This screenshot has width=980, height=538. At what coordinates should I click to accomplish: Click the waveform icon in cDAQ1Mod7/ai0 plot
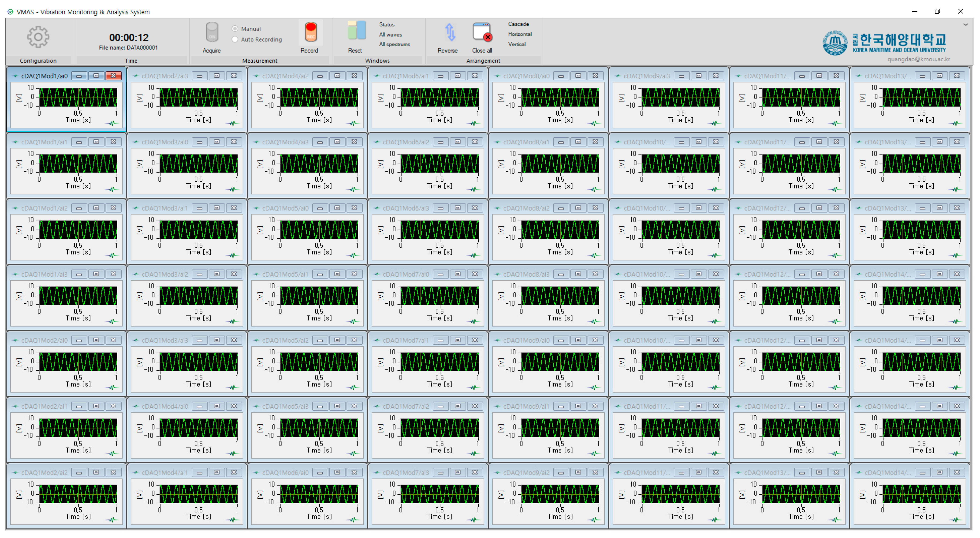coord(474,321)
